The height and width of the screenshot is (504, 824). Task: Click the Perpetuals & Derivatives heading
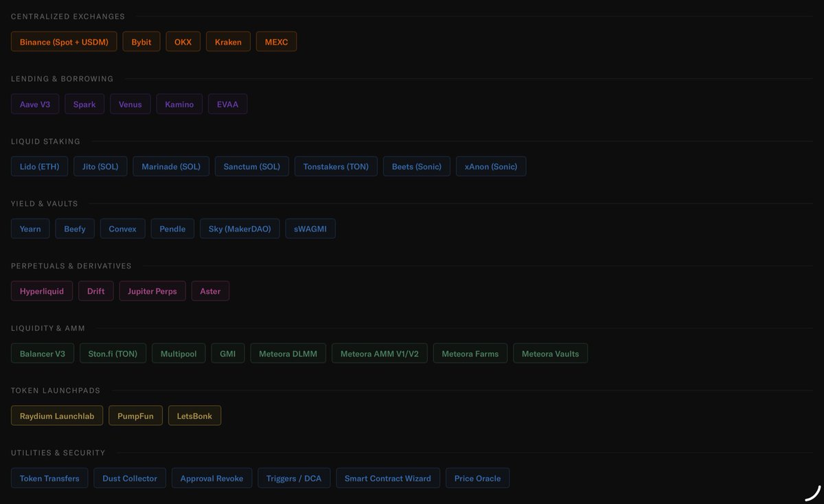coord(71,266)
